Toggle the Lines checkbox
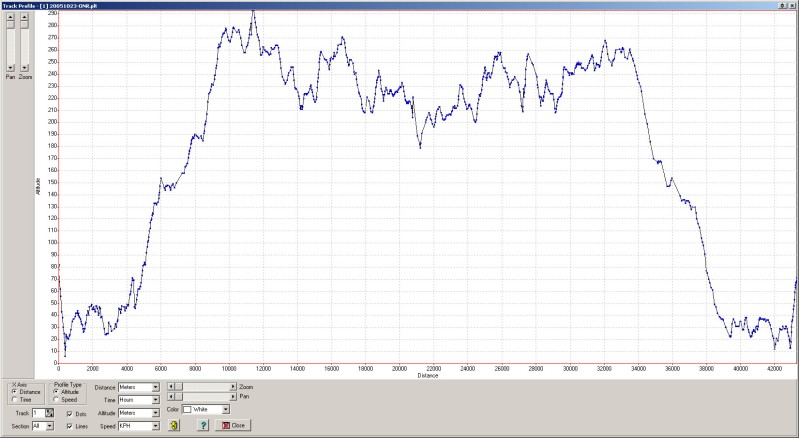 coord(69,426)
